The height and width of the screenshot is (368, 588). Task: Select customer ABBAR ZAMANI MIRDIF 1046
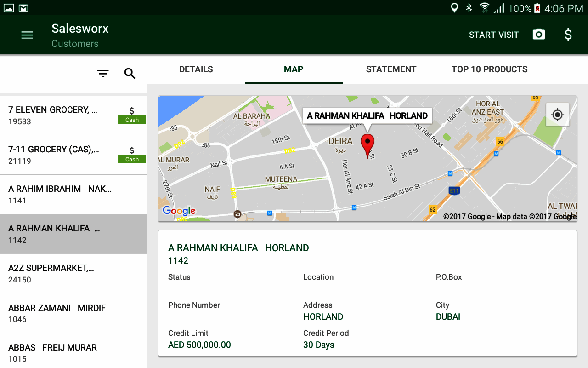(73, 313)
